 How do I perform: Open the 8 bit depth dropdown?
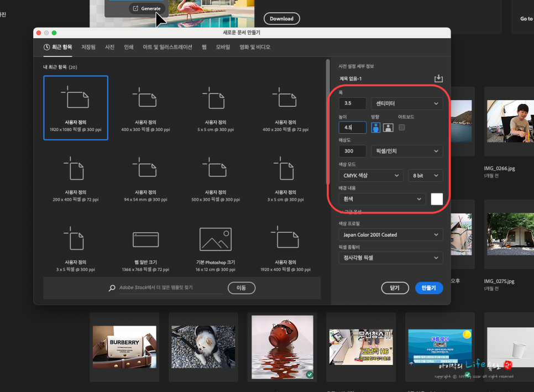click(x=425, y=175)
